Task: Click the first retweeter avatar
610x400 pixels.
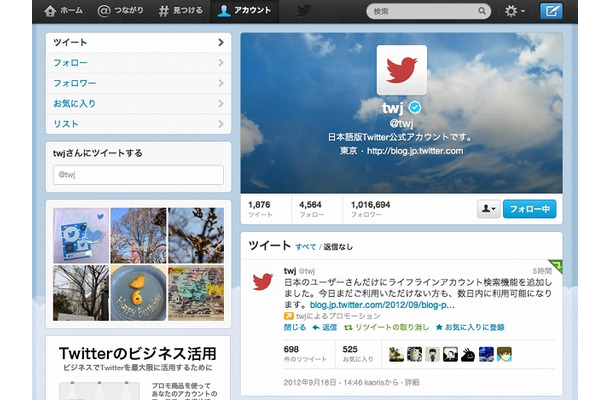Action: tap(396, 354)
